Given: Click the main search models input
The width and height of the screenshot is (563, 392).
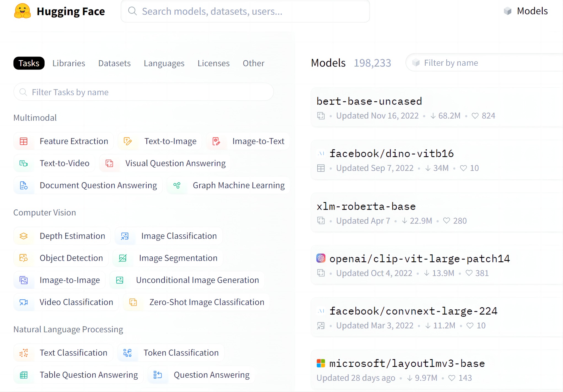Looking at the screenshot, I should (x=245, y=11).
